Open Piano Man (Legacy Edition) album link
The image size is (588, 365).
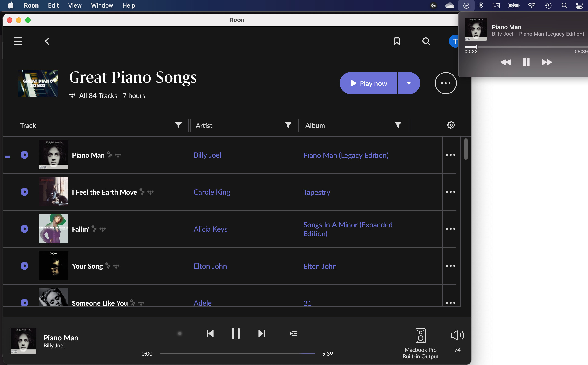[x=346, y=155]
